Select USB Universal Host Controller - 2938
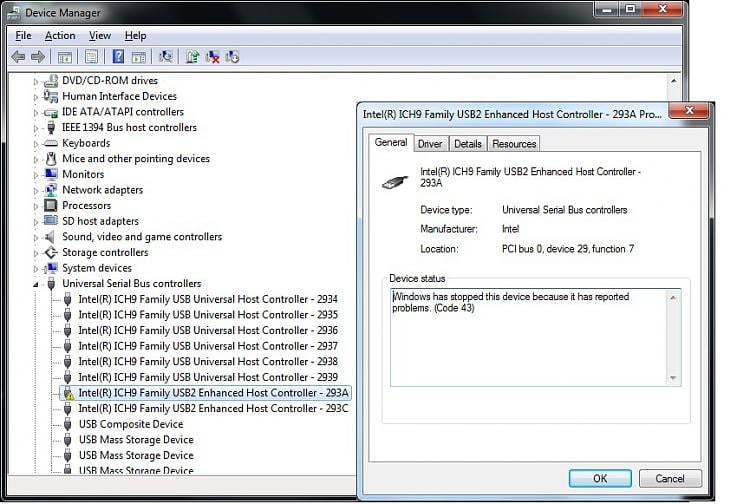Screen dimensions: 750x504 [208, 362]
